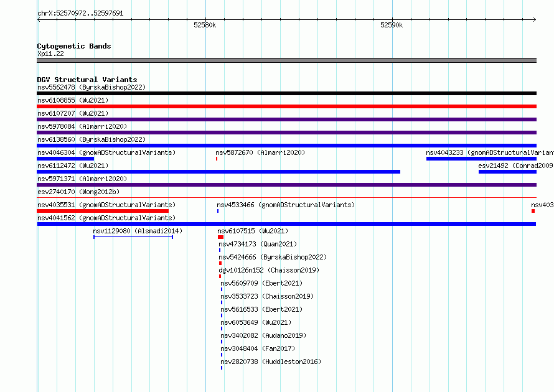Open the nsv4041562 gnomAD variant label
The image size is (554, 392).
click(x=106, y=218)
